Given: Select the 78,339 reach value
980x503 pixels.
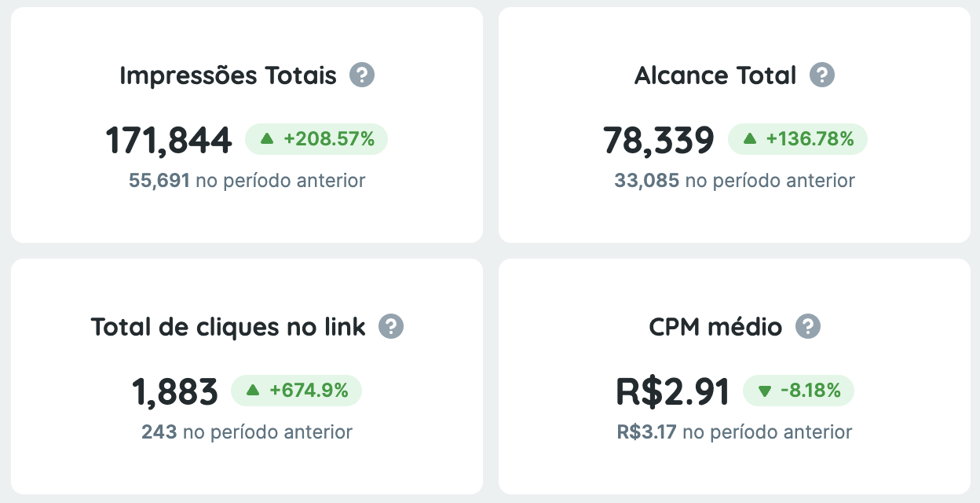Looking at the screenshot, I should tap(659, 140).
